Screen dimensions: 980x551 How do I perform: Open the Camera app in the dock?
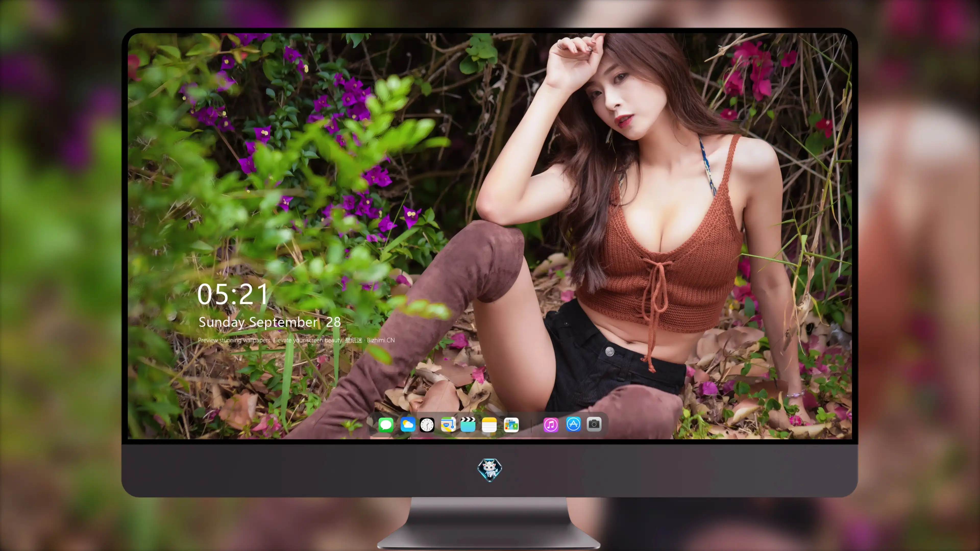click(594, 424)
